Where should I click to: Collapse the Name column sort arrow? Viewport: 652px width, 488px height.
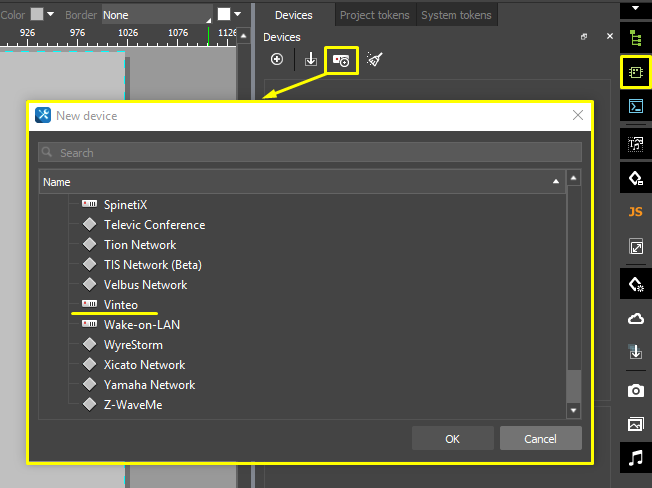(x=556, y=182)
